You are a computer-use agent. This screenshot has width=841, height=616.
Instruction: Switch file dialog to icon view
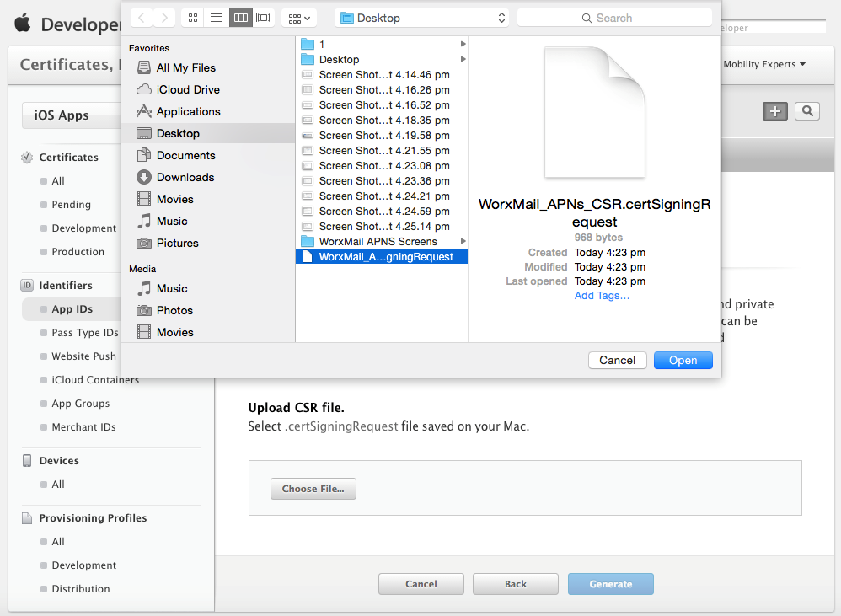pyautogui.click(x=192, y=18)
